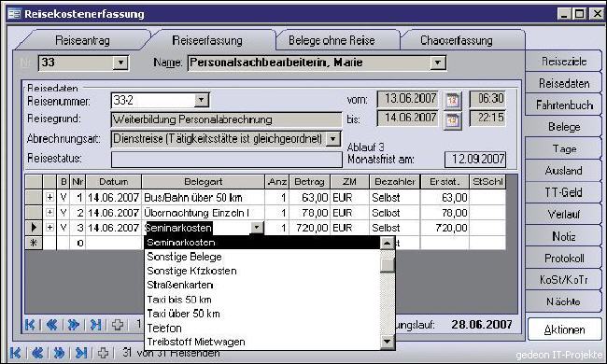
Task: Click the Aktionen button
Action: pos(564,329)
